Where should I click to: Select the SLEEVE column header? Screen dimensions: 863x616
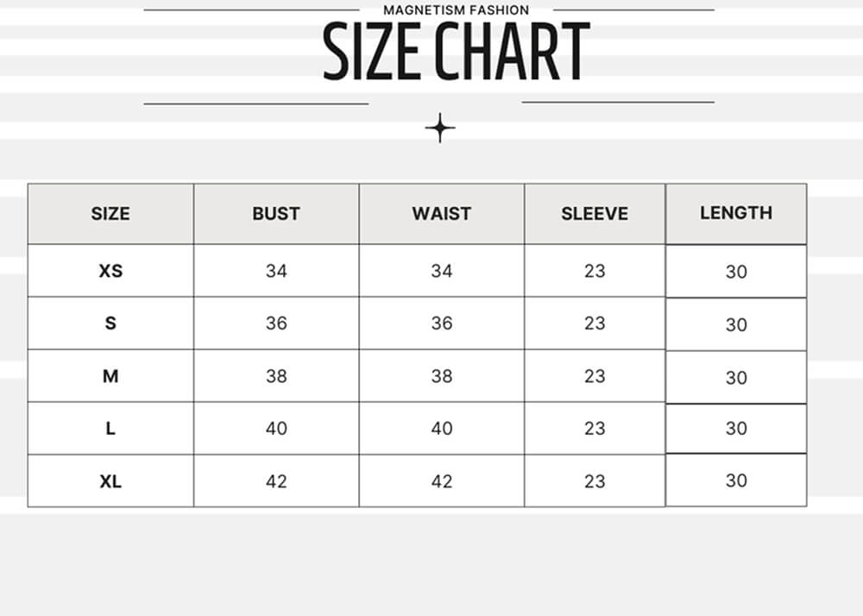click(x=595, y=214)
